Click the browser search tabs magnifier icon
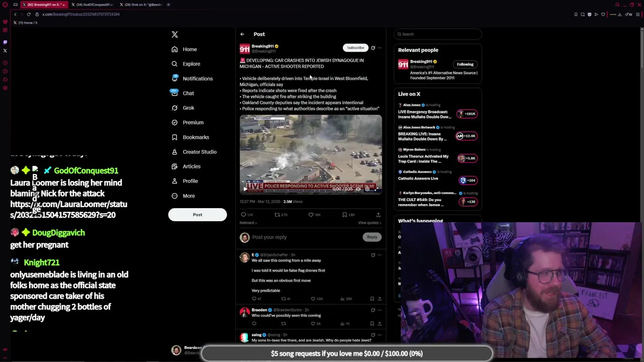The image size is (644, 362). [x=617, y=5]
